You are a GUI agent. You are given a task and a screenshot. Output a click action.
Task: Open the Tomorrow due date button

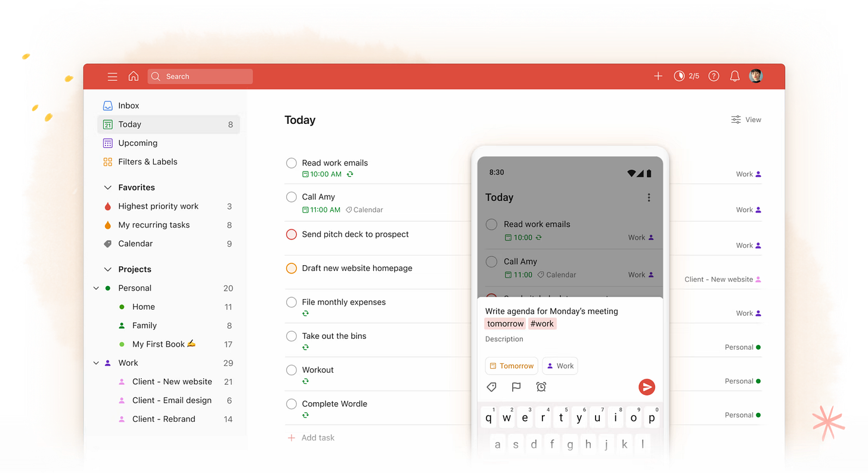click(511, 366)
